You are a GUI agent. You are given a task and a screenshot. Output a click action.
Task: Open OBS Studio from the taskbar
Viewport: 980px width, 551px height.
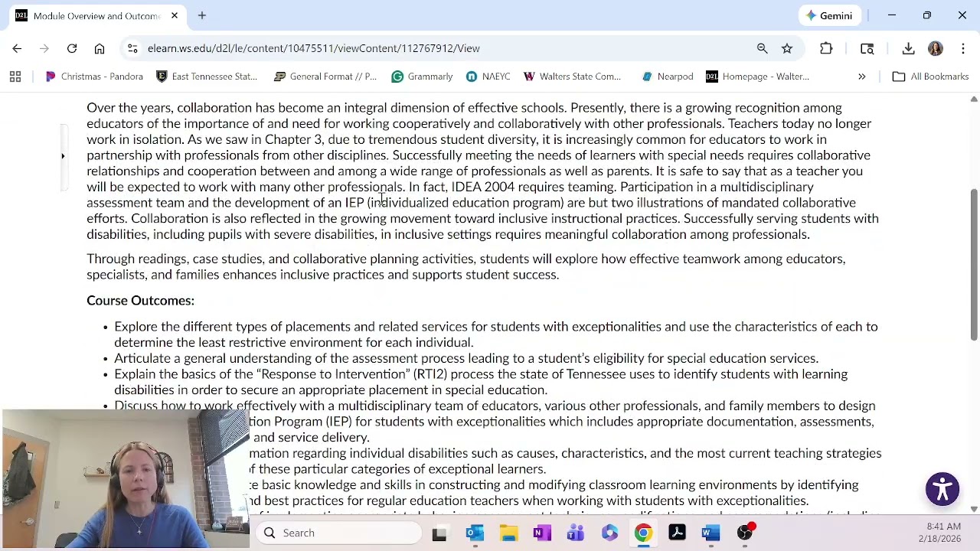(x=744, y=533)
